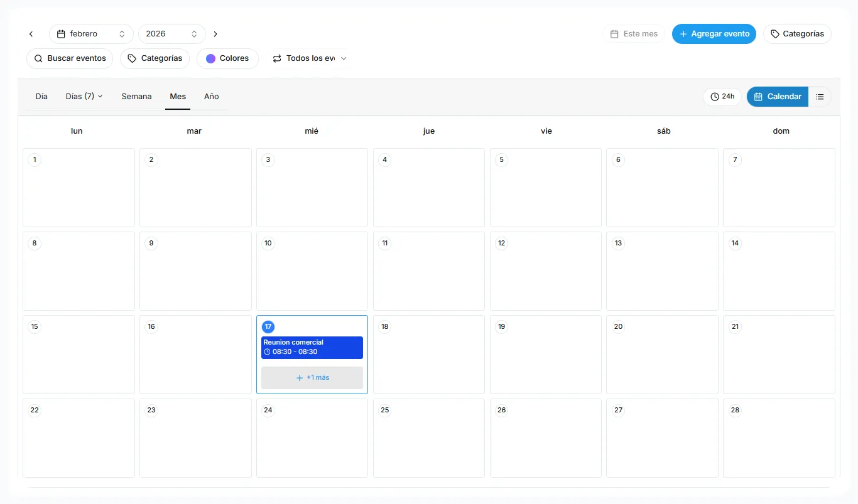
Task: Open the Reunion comercial event
Action: pos(312,347)
